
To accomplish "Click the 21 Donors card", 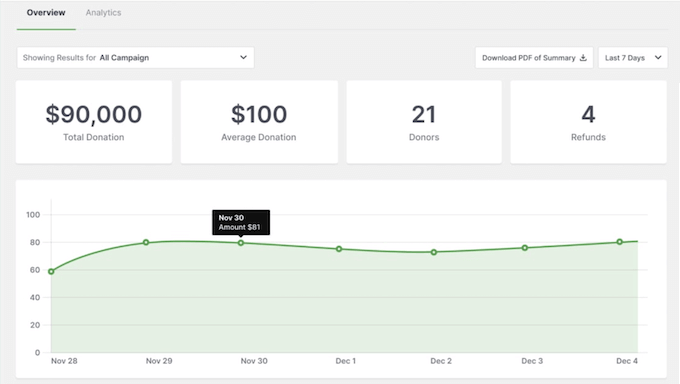I will pyautogui.click(x=424, y=122).
